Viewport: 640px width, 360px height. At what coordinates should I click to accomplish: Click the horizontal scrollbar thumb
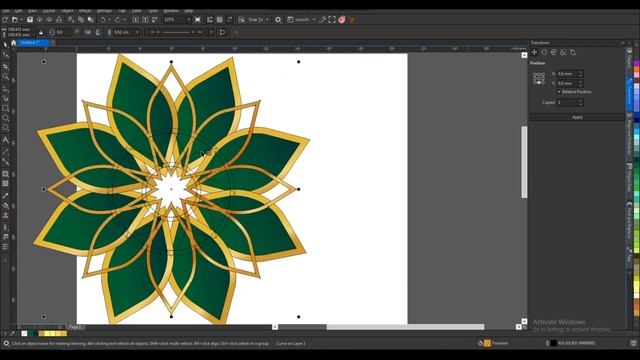405,327
